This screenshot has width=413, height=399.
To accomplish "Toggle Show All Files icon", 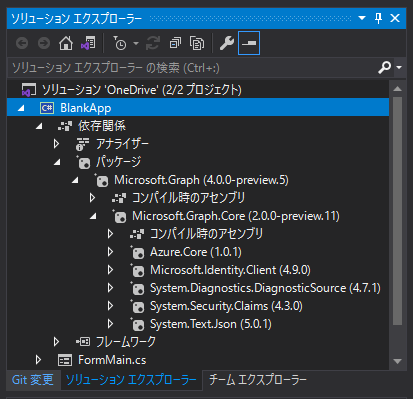I will coord(197,43).
